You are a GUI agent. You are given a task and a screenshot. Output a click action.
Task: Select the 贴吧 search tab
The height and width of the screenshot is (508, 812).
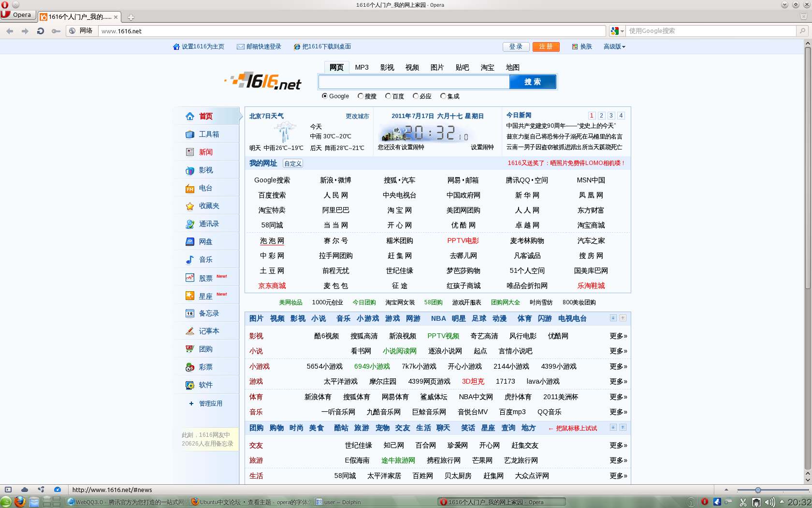click(x=462, y=67)
